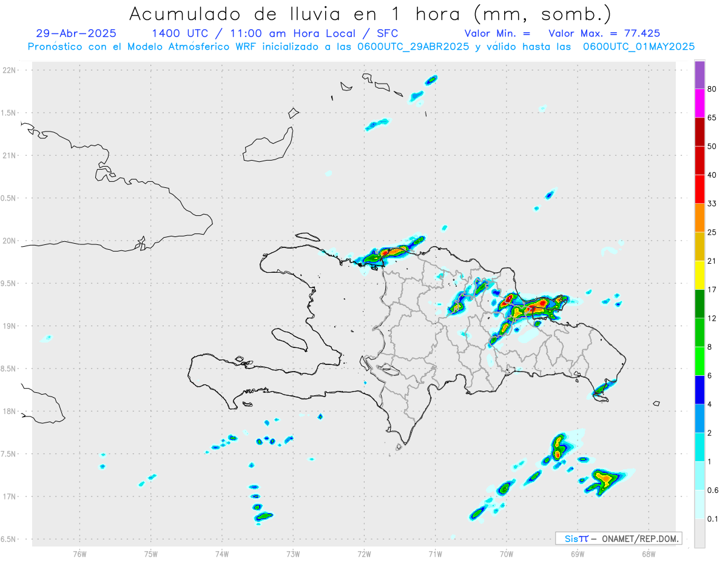
Task: Click the 'Valor Min. =' label
Action: coord(497,33)
